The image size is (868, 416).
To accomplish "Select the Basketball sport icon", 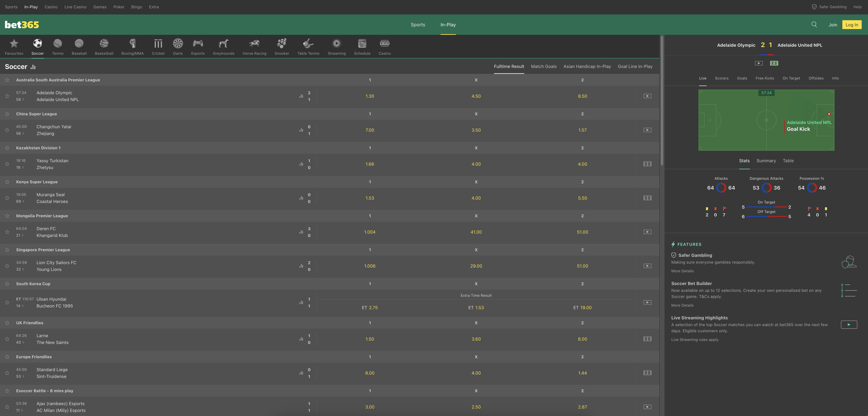I will click(x=104, y=47).
